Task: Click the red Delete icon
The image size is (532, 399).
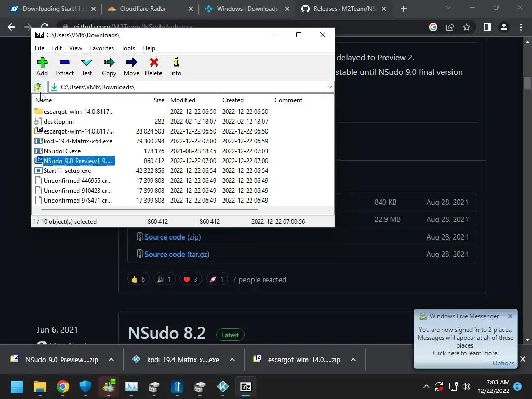Action: (154, 66)
